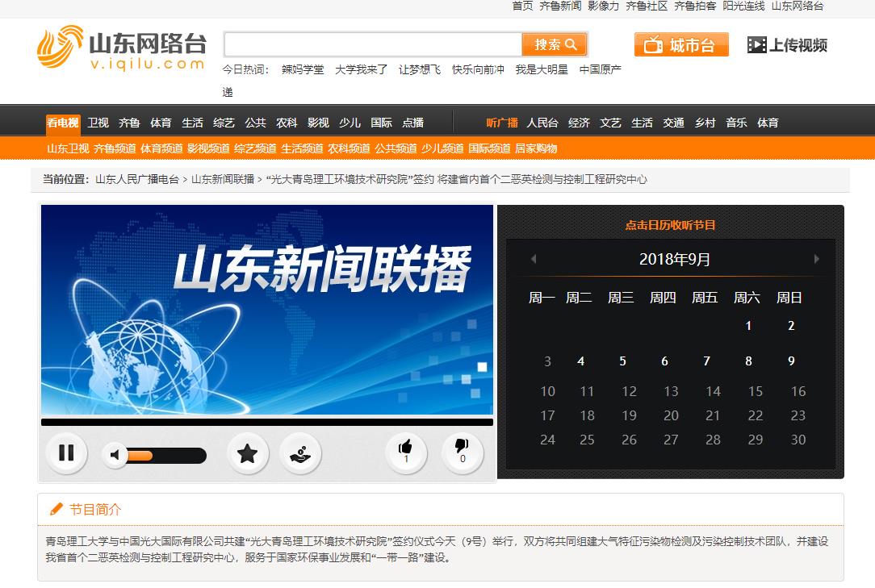The height and width of the screenshot is (588, 875).
Task: Open 齐鲁社区 in top navigation
Action: click(647, 6)
